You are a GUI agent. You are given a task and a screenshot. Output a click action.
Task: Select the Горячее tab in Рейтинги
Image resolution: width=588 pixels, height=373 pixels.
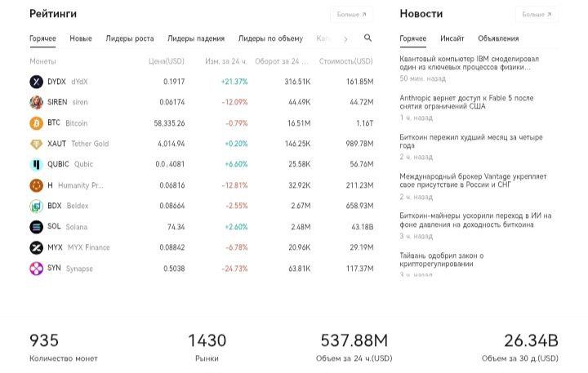pyautogui.click(x=42, y=38)
